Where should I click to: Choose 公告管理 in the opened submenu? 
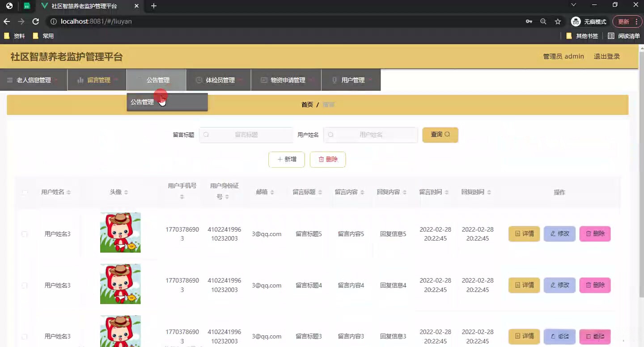(167, 102)
